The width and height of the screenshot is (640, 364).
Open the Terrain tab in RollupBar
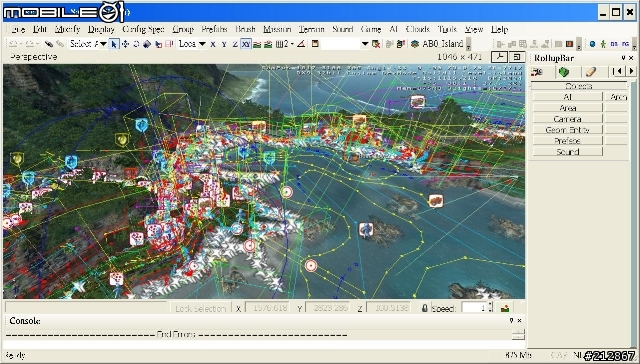[x=564, y=72]
